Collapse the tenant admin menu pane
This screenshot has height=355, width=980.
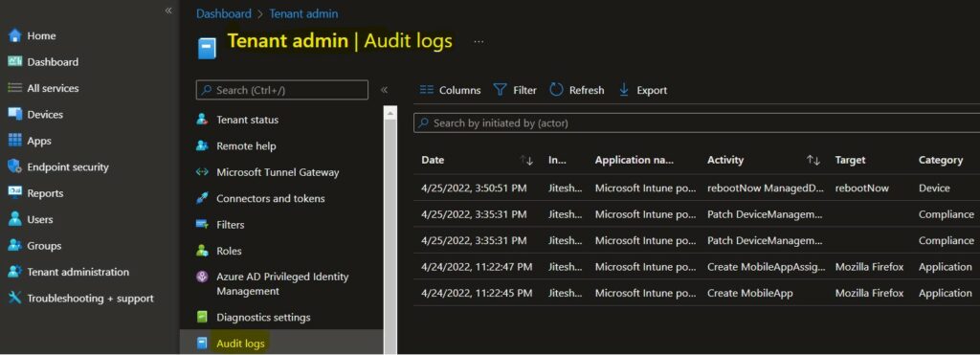point(385,90)
